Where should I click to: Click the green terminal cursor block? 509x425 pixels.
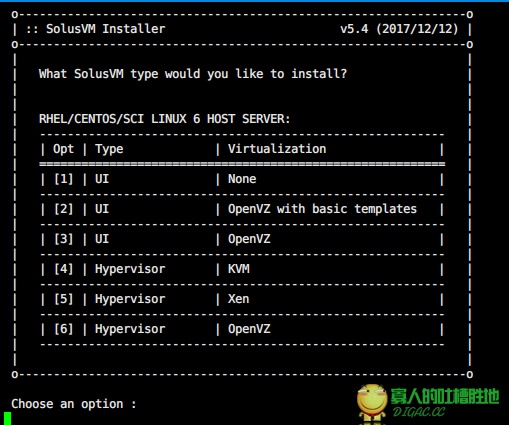click(x=8, y=418)
